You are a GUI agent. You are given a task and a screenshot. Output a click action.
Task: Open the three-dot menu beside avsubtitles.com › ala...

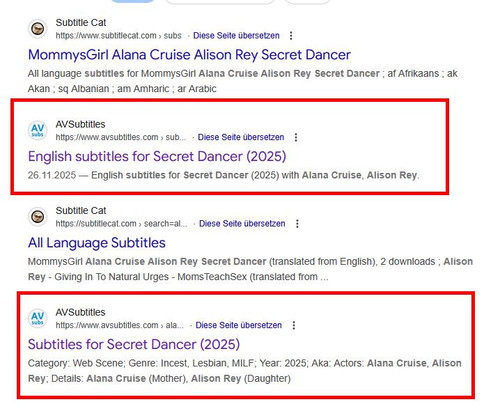pyautogui.click(x=294, y=325)
